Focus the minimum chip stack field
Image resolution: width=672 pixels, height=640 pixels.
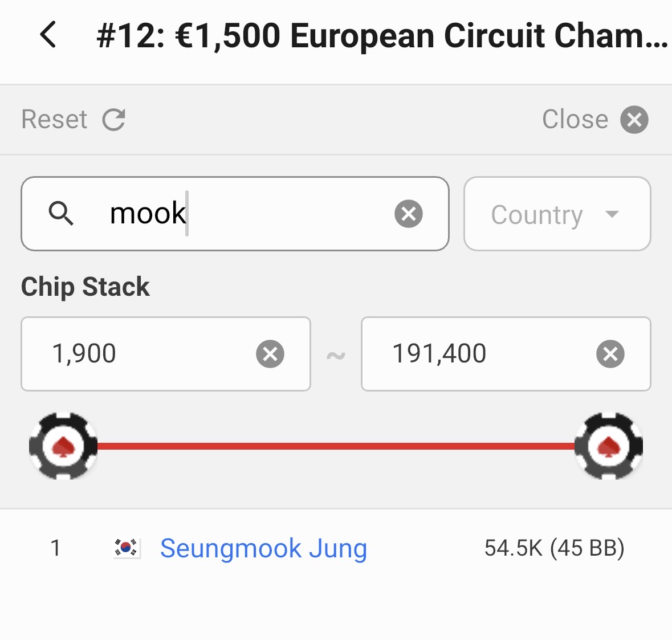point(148,354)
